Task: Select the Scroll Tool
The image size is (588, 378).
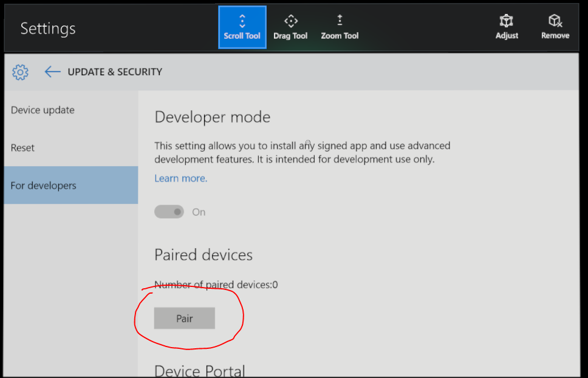Action: pyautogui.click(x=242, y=27)
